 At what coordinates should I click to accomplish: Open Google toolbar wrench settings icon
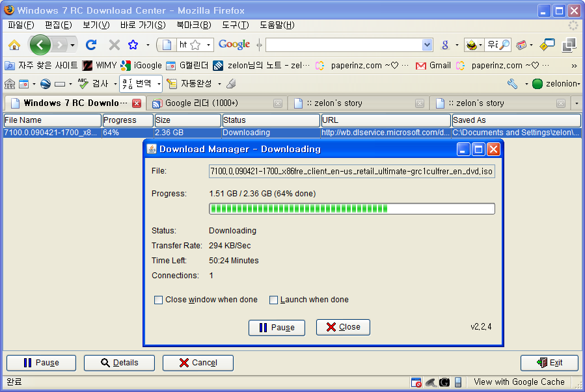(513, 84)
